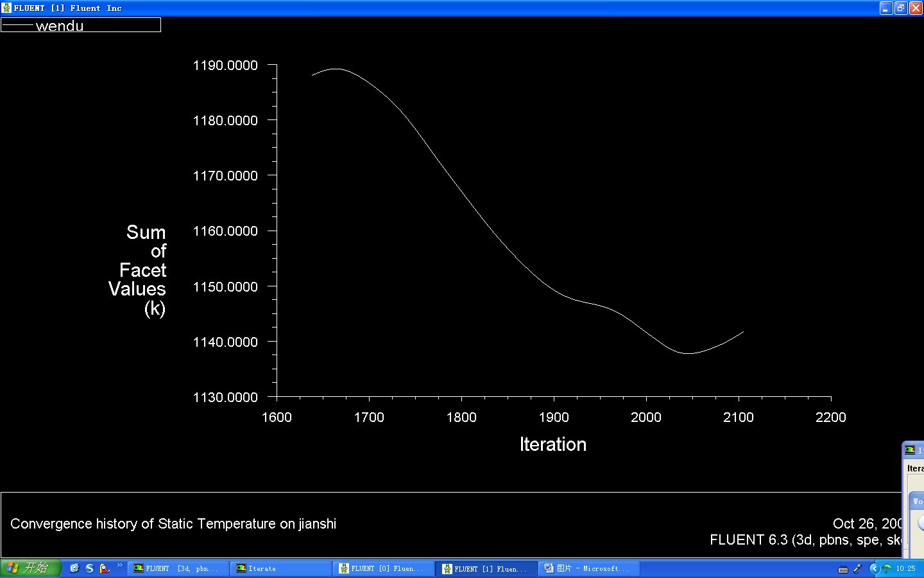This screenshot has width=924, height=578.
Task: Expand hidden system tray icons arrow
Action: coord(873,568)
